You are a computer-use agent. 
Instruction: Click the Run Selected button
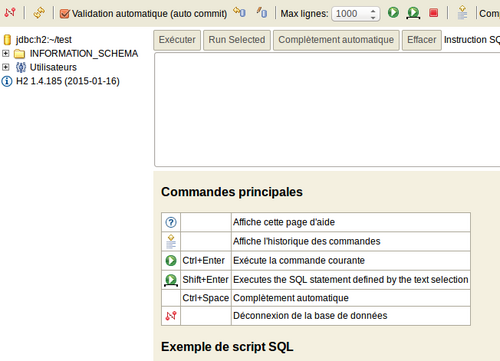click(237, 40)
